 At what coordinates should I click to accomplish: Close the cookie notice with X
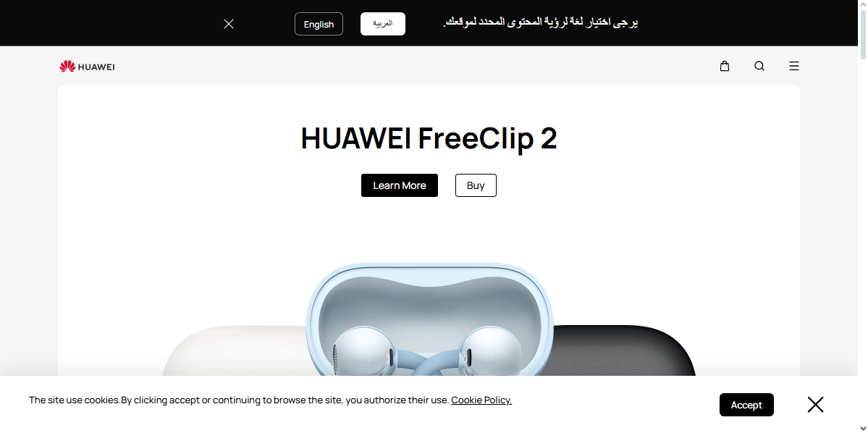pyautogui.click(x=815, y=405)
